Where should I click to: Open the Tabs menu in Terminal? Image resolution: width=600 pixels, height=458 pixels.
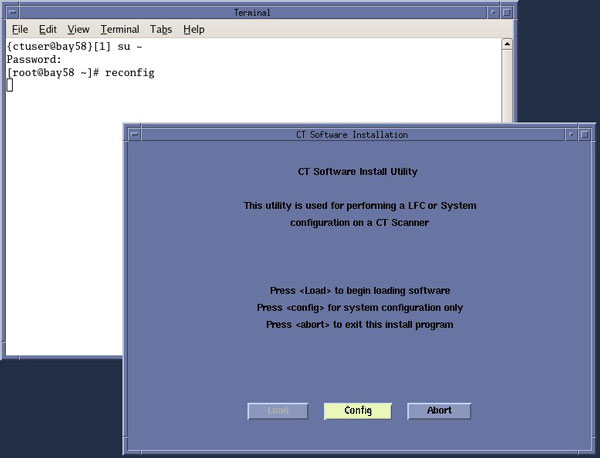click(161, 30)
